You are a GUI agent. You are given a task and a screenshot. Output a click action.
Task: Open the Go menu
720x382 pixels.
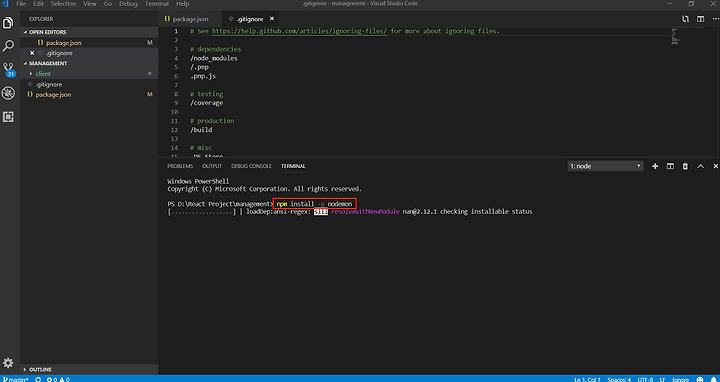pyautogui.click(x=108, y=4)
